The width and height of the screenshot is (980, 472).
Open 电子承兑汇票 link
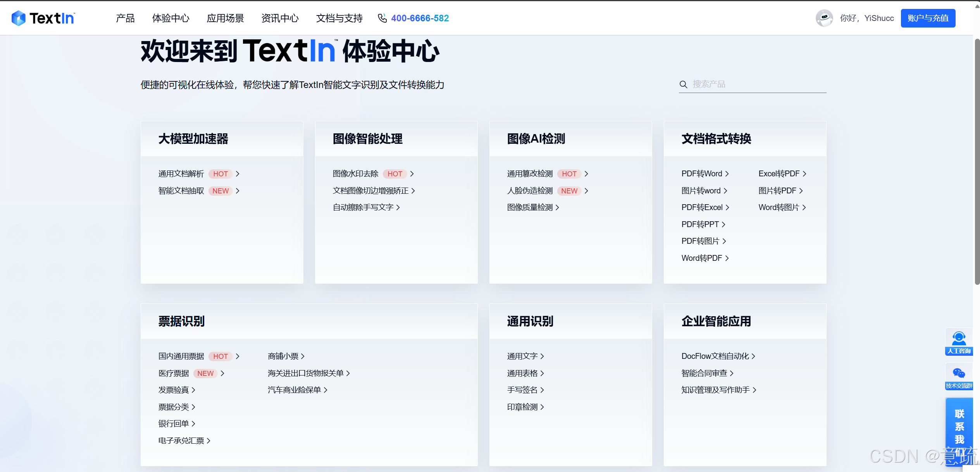181,441
